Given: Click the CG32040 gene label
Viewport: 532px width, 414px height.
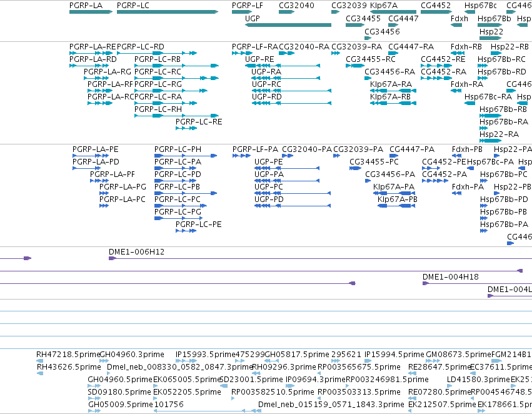Looking at the screenshot, I should coord(296,6).
